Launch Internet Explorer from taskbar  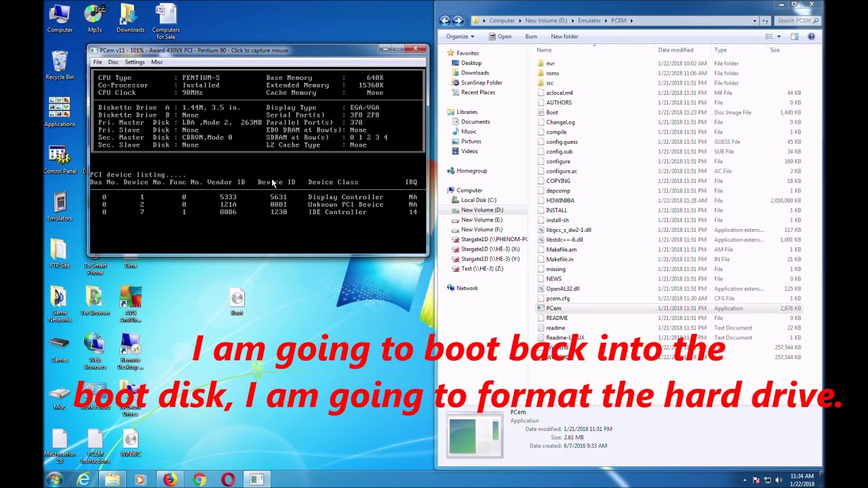pyautogui.click(x=83, y=479)
